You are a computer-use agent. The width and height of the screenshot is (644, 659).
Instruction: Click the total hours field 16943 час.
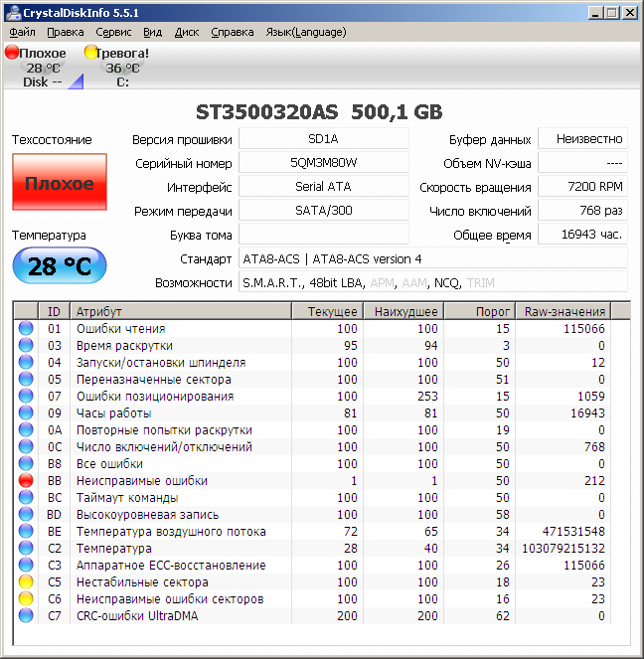[582, 235]
